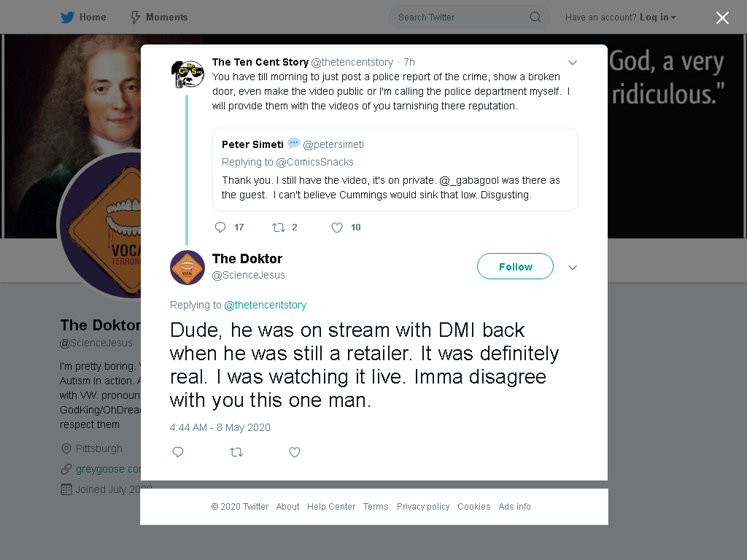Open The Doktor's avatar in tweet

(187, 268)
